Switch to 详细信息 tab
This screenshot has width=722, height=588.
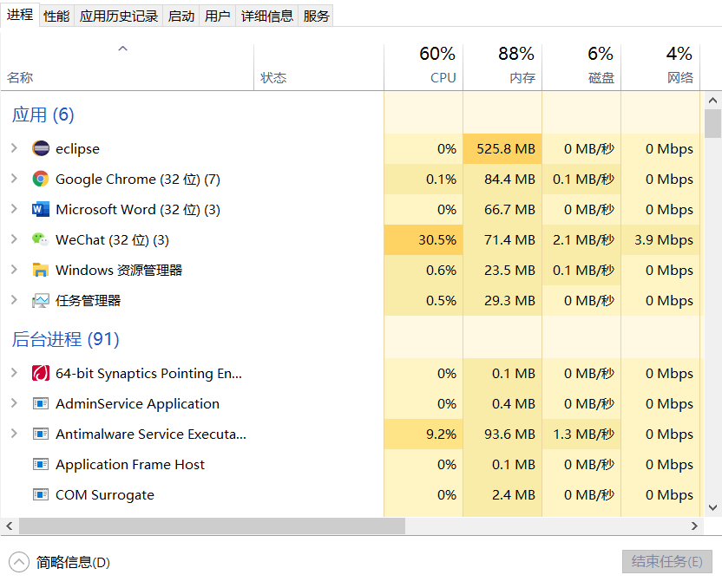[x=267, y=16]
